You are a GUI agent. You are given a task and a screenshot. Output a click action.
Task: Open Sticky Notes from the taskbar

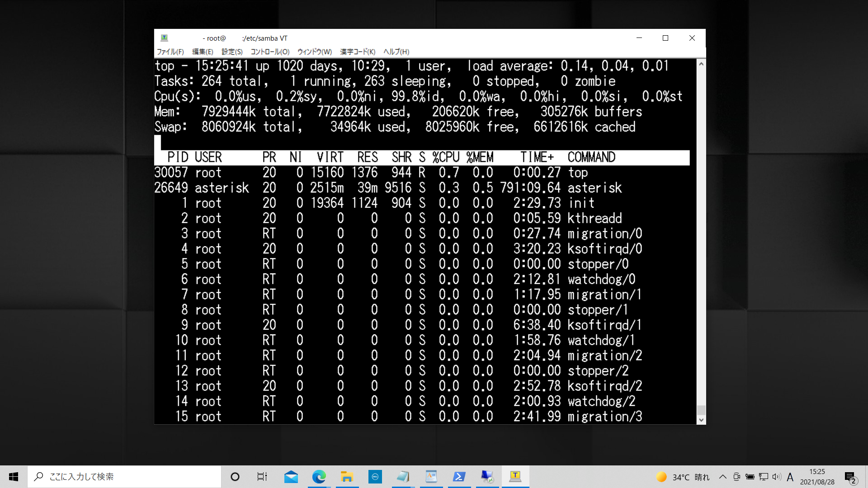click(403, 477)
